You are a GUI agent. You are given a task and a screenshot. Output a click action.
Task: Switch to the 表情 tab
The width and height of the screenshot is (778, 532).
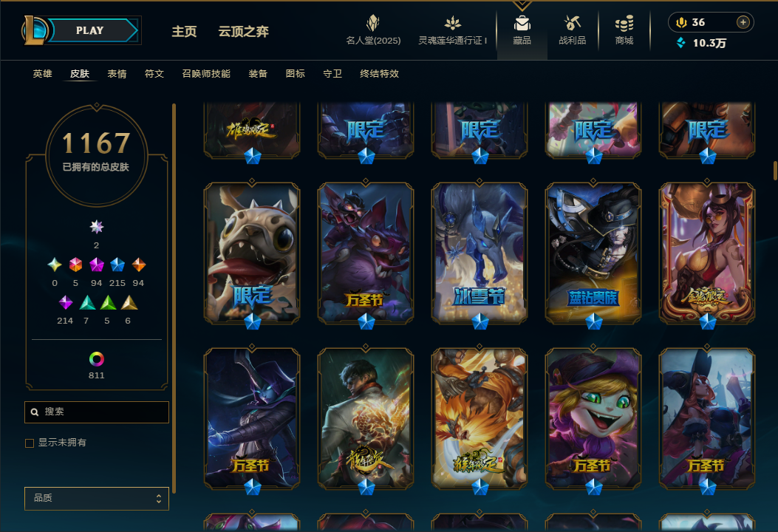pyautogui.click(x=117, y=73)
